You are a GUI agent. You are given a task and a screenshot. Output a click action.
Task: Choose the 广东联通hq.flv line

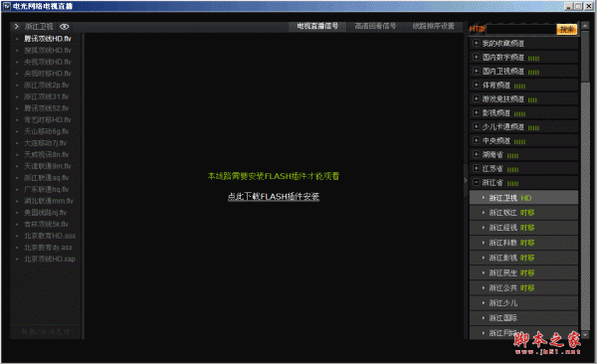[47, 189]
